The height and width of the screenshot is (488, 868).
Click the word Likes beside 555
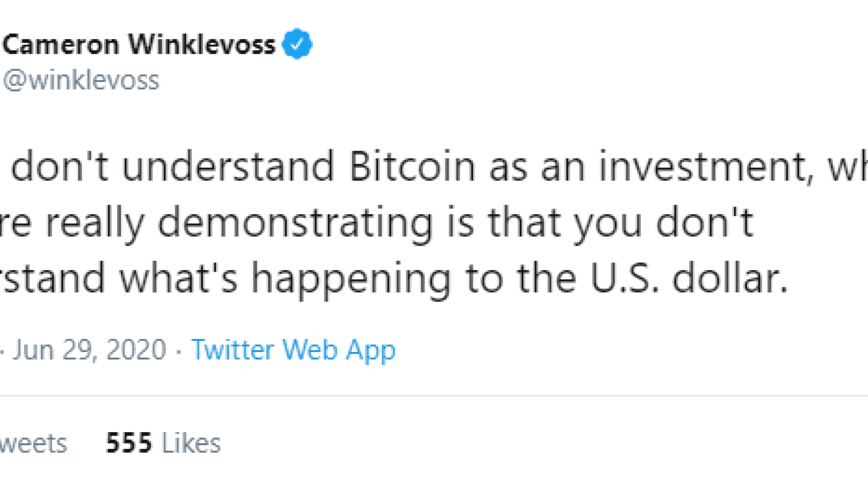click(x=192, y=443)
